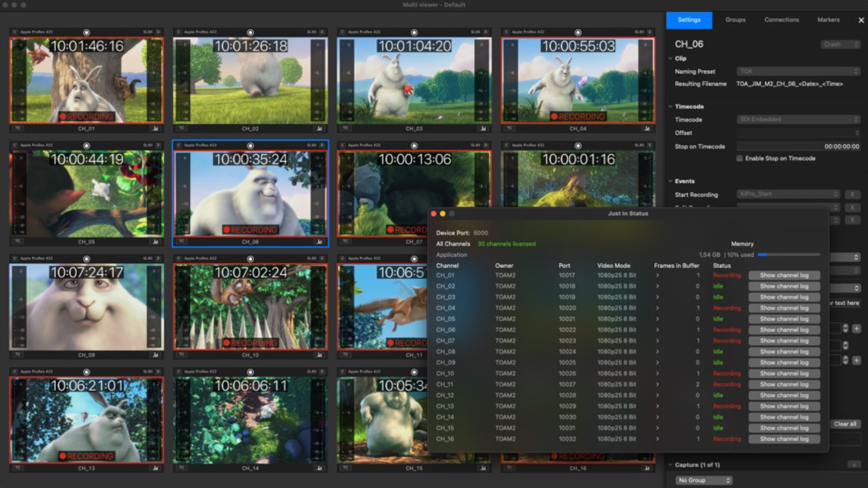Click the D icon on CH_04 header
Image resolution: width=868 pixels, height=488 pixels.
coord(650,32)
